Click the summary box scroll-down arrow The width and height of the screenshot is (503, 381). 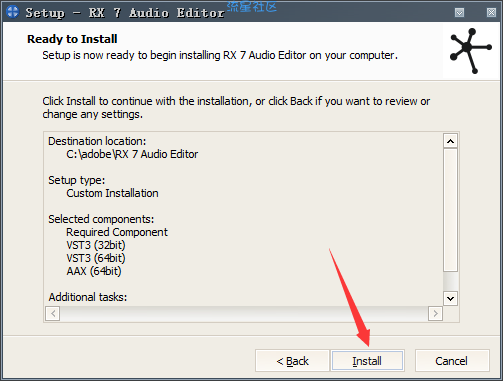(x=450, y=298)
